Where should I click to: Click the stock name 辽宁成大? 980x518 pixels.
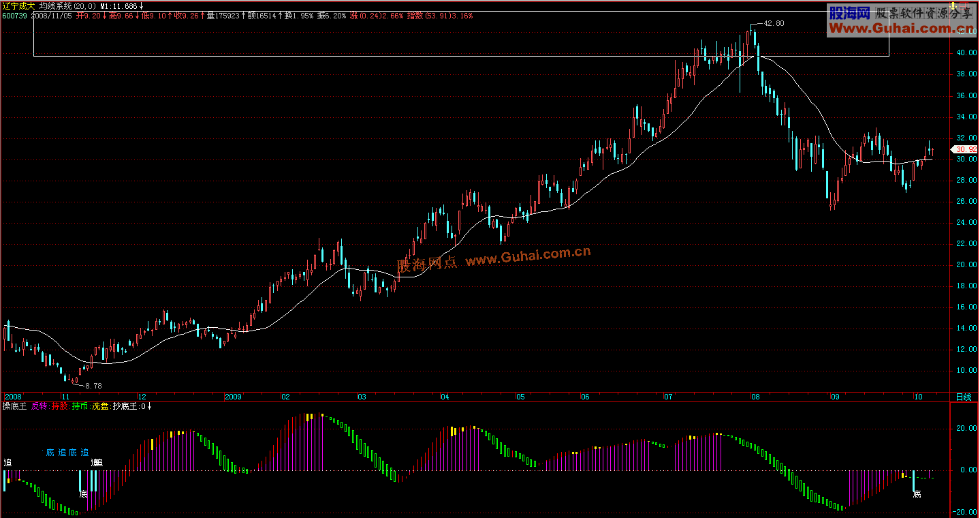(18, 5)
